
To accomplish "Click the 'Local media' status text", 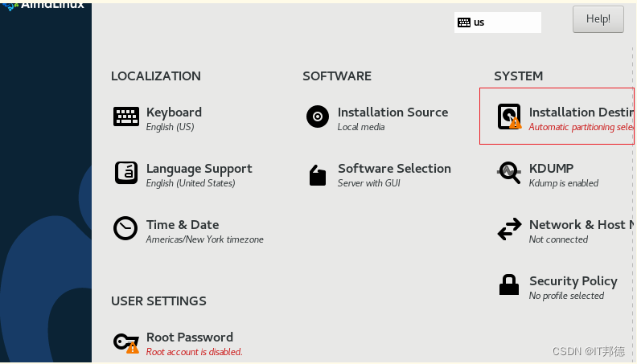I will [x=361, y=127].
